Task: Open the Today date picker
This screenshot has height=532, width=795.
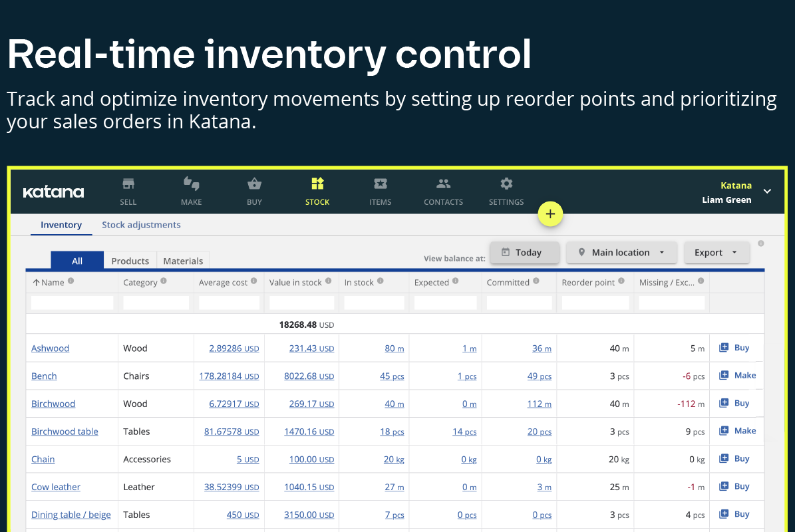Action: 524,252
